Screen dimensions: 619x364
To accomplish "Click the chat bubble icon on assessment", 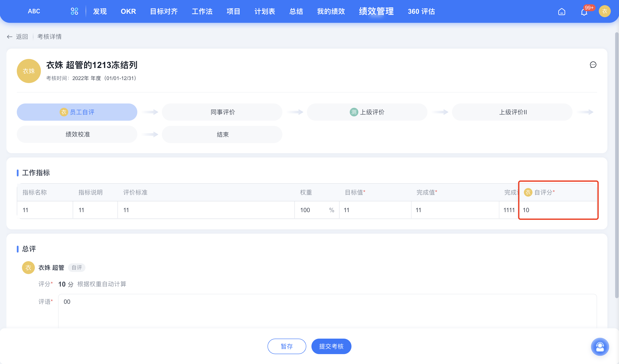I will pyautogui.click(x=593, y=65).
